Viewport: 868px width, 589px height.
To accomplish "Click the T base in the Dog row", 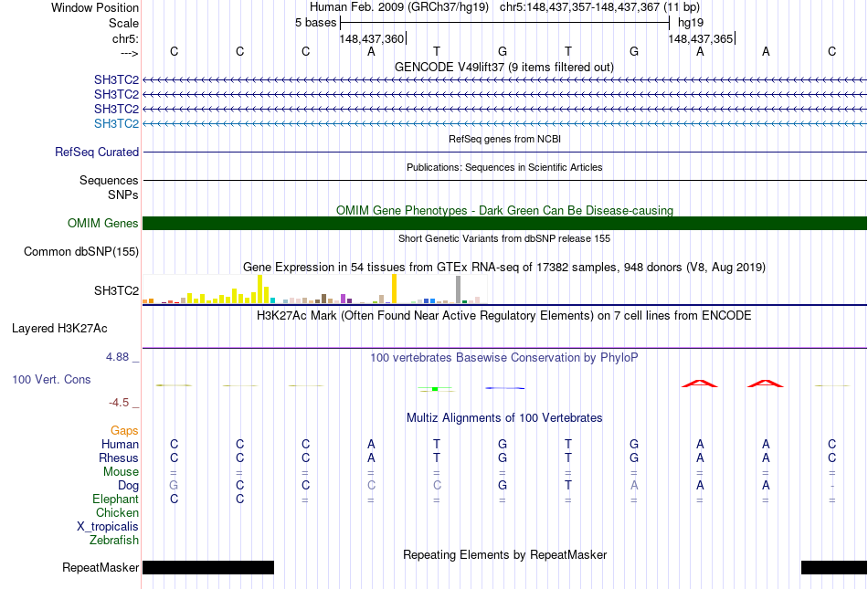I will coord(568,485).
